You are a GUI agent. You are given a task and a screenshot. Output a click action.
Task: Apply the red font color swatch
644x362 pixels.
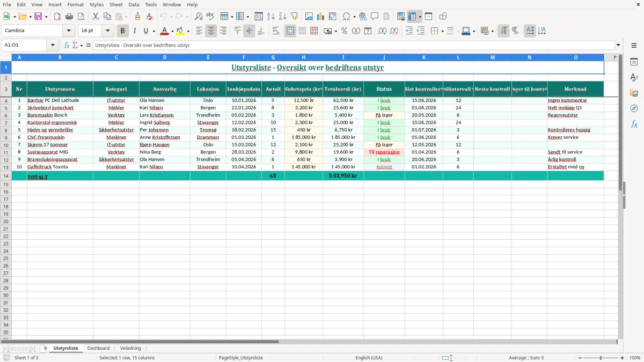pos(165,31)
